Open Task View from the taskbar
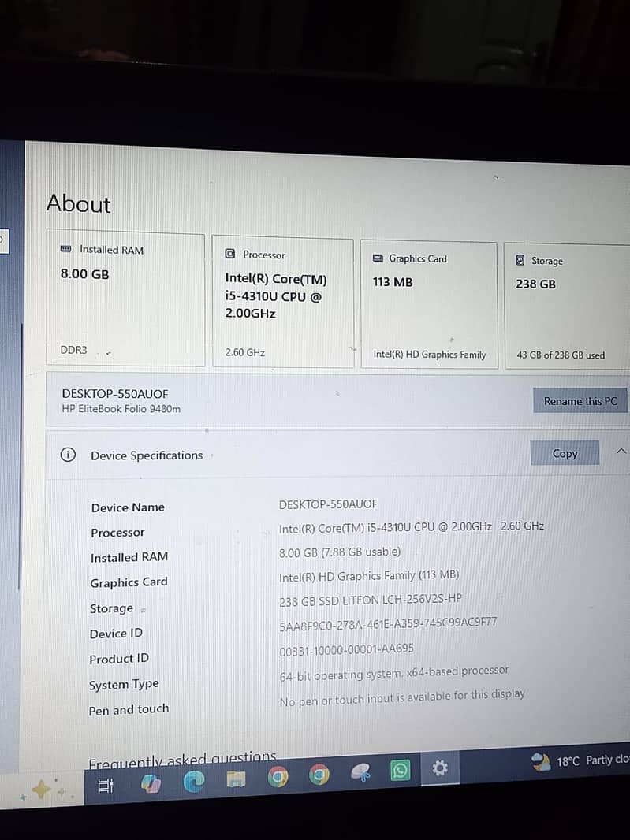630x840 pixels. click(x=105, y=786)
